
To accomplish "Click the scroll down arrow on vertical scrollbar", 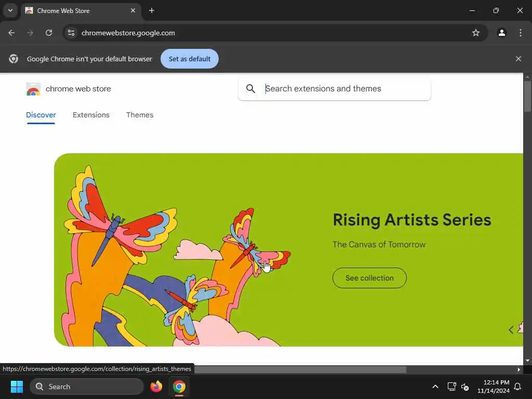I will coord(527,361).
